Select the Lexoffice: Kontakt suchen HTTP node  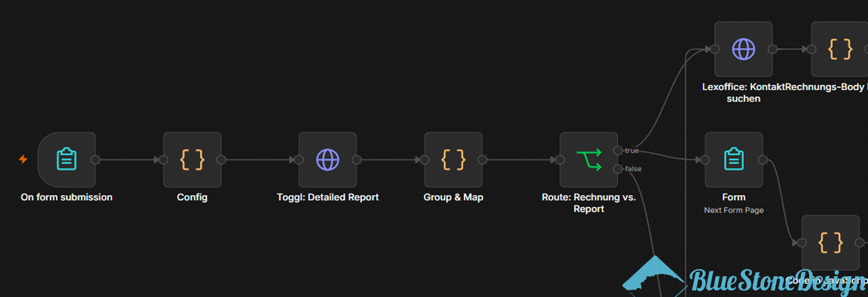coord(744,49)
